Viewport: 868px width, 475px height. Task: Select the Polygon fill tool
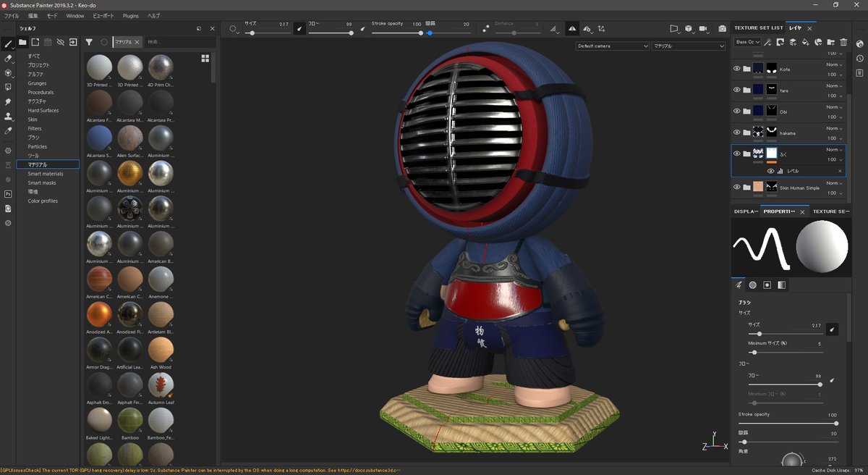point(8,87)
